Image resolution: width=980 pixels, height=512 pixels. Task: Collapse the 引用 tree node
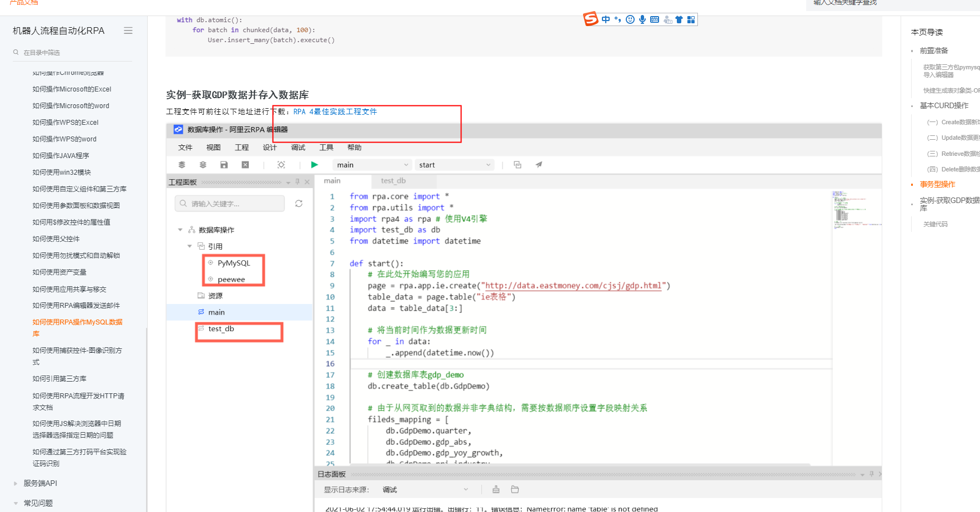(189, 246)
